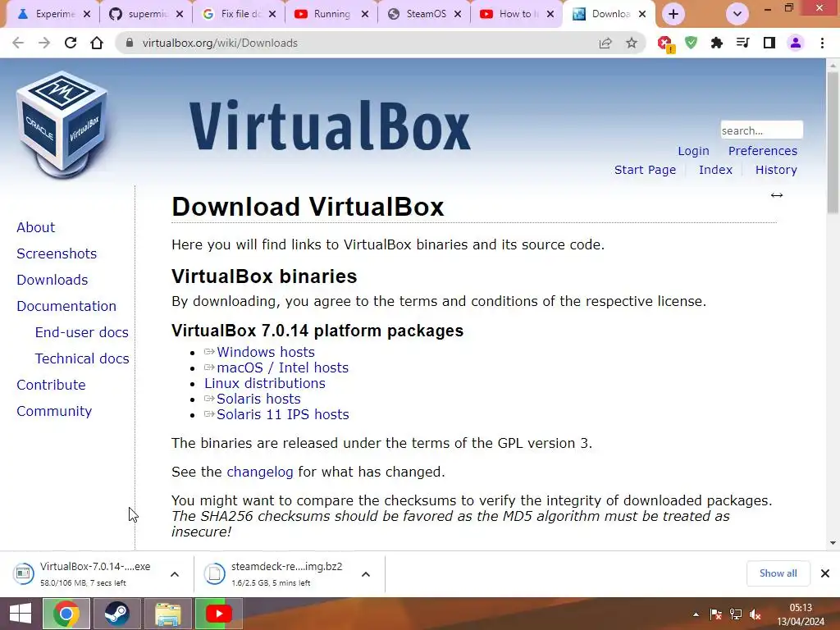Open the Windows hosts download link
840x630 pixels.
point(265,352)
